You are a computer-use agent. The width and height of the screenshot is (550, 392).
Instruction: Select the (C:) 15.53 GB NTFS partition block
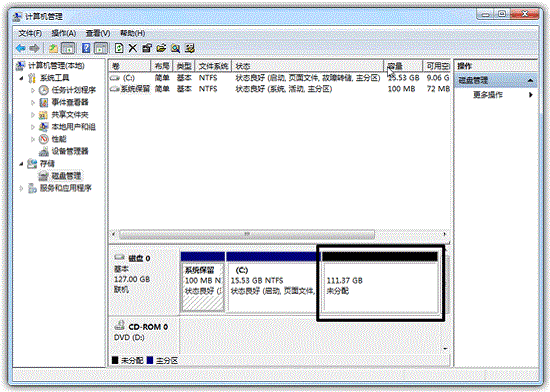pos(273,282)
